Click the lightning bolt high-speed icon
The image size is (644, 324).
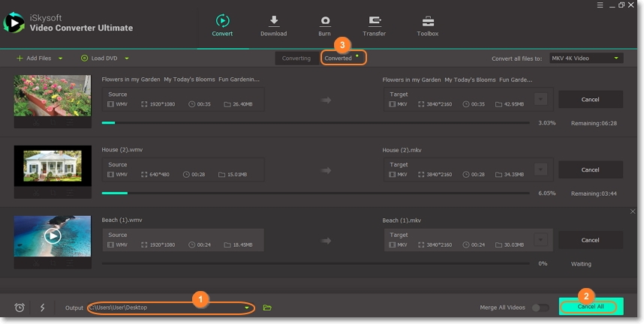click(42, 307)
